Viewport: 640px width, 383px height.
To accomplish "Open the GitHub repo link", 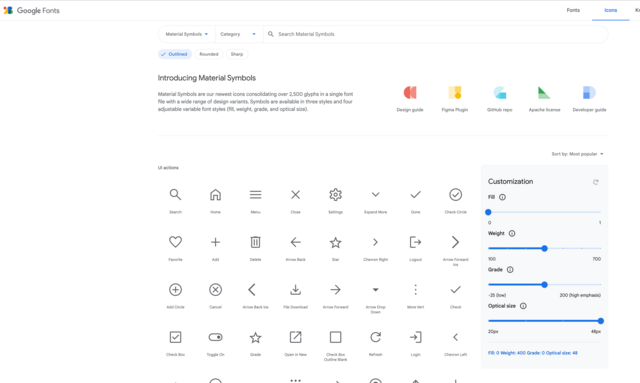I will [500, 99].
